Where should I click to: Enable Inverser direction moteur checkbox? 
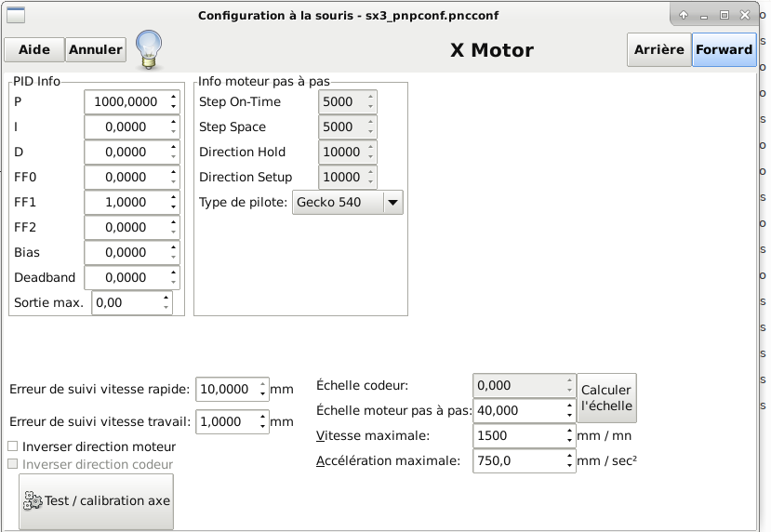click(13, 446)
